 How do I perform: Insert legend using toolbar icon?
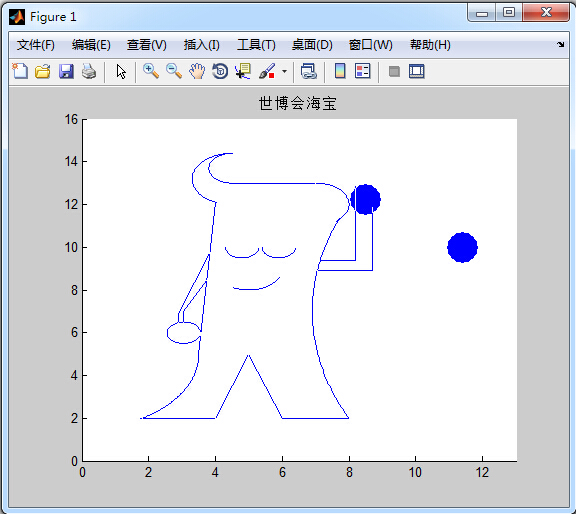pyautogui.click(x=363, y=71)
